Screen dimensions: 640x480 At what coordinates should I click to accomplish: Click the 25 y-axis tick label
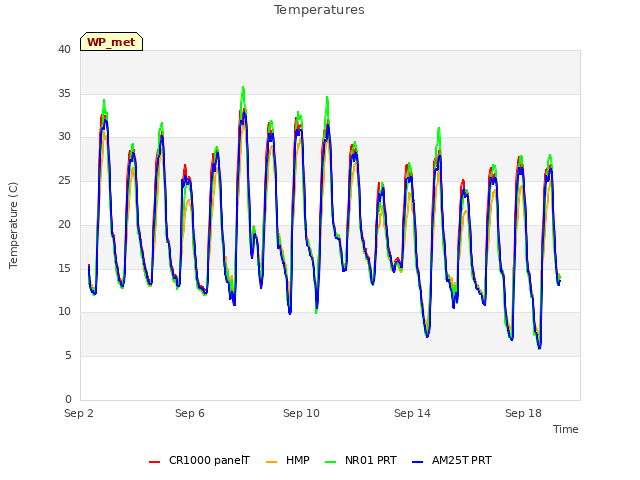(64, 180)
